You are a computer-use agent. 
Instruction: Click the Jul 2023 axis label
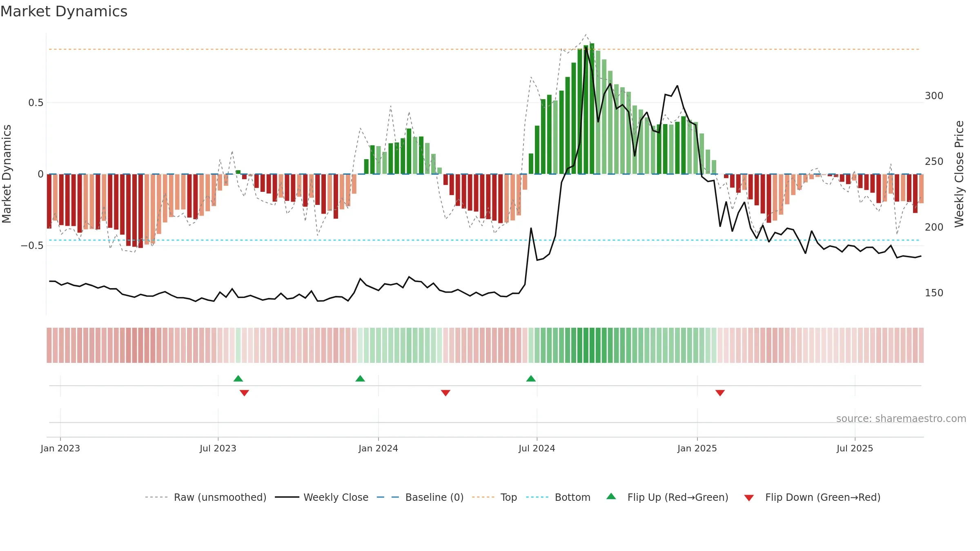pos(218,448)
